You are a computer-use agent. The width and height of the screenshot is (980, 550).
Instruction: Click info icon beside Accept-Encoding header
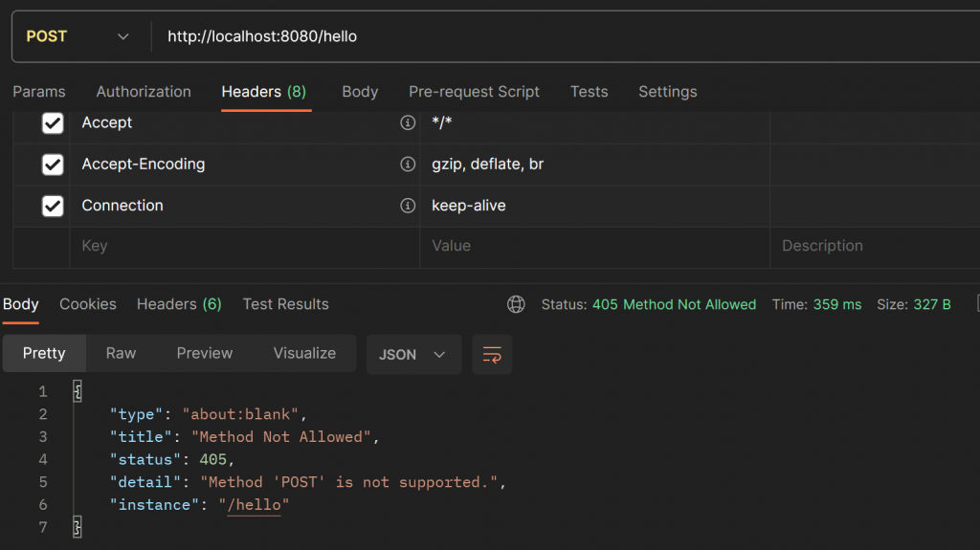[x=407, y=165]
